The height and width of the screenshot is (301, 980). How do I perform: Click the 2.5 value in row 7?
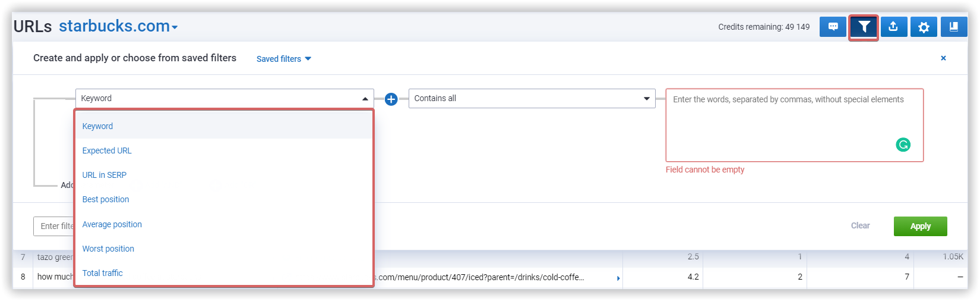pyautogui.click(x=693, y=256)
